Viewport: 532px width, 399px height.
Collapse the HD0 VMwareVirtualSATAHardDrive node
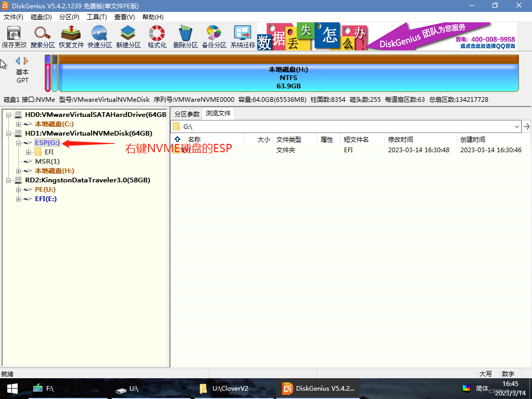(x=9, y=115)
